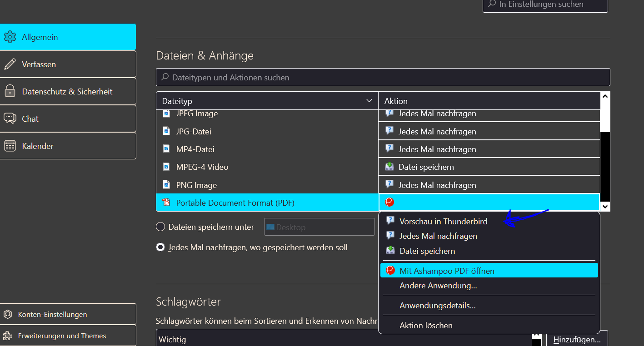Select the 'Dateien speichern unter' radio button
The height and width of the screenshot is (346, 644).
[x=160, y=227]
